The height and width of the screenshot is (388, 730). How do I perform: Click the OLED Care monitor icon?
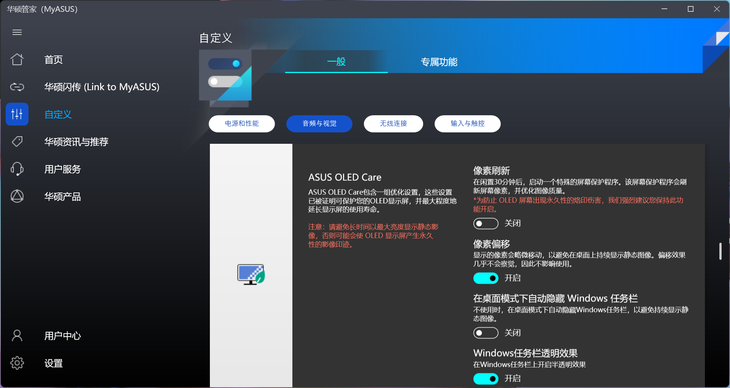pos(251,274)
